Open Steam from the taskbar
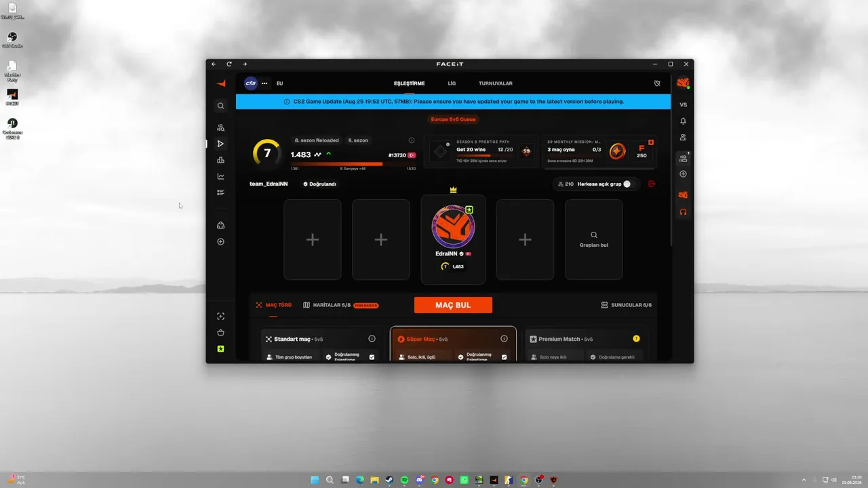The height and width of the screenshot is (488, 868). (389, 480)
